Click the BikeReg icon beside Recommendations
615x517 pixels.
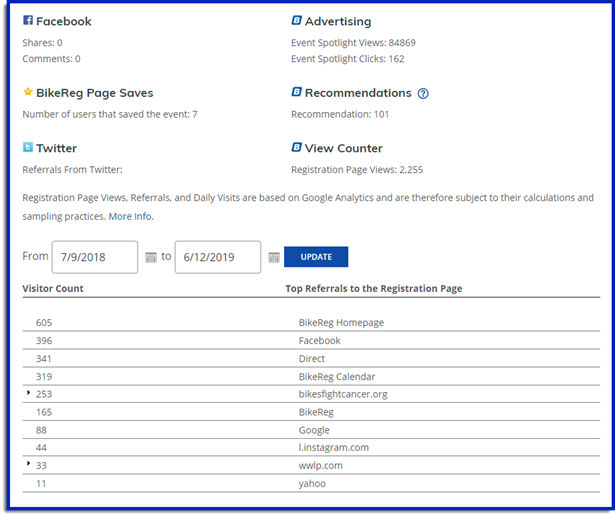[x=297, y=92]
